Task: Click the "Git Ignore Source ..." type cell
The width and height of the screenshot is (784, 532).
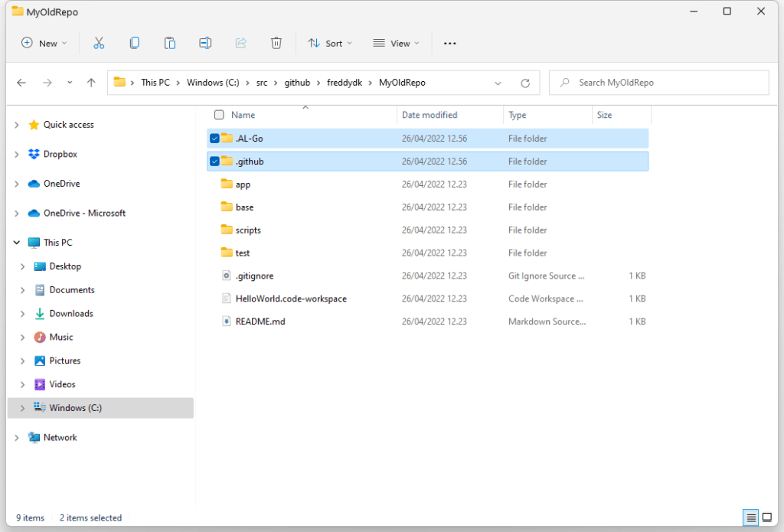Action: pyautogui.click(x=546, y=276)
